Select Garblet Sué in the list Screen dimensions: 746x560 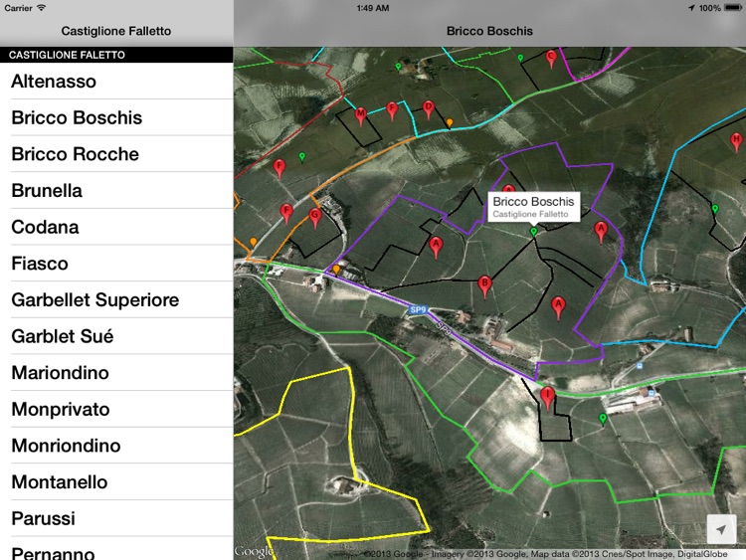(x=116, y=336)
